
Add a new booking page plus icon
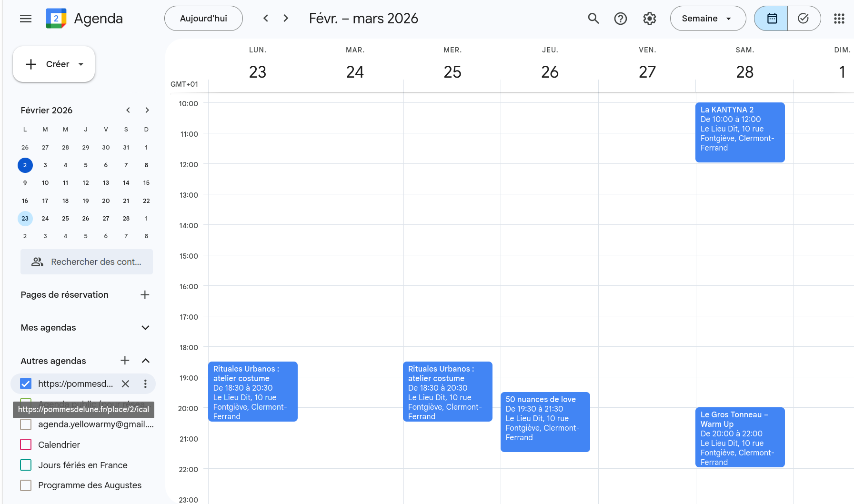pyautogui.click(x=145, y=295)
